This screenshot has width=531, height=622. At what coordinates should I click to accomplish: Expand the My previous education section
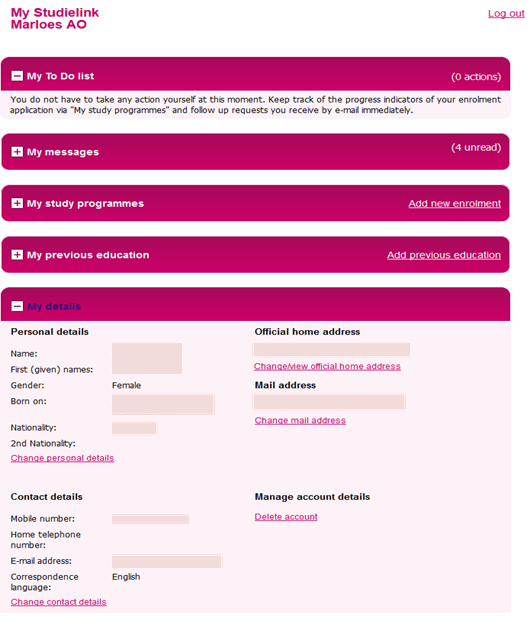tap(17, 255)
